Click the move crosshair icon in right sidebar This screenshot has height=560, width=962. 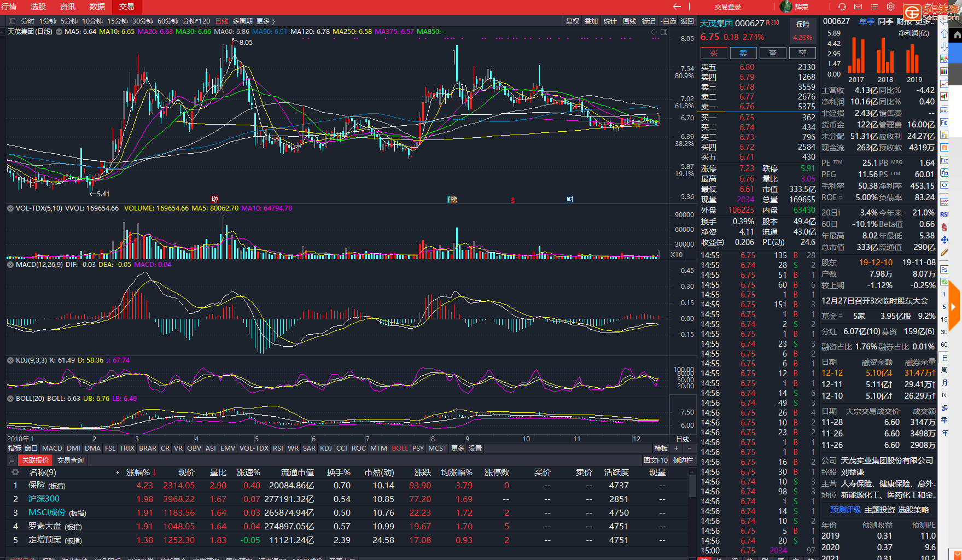[x=944, y=240]
